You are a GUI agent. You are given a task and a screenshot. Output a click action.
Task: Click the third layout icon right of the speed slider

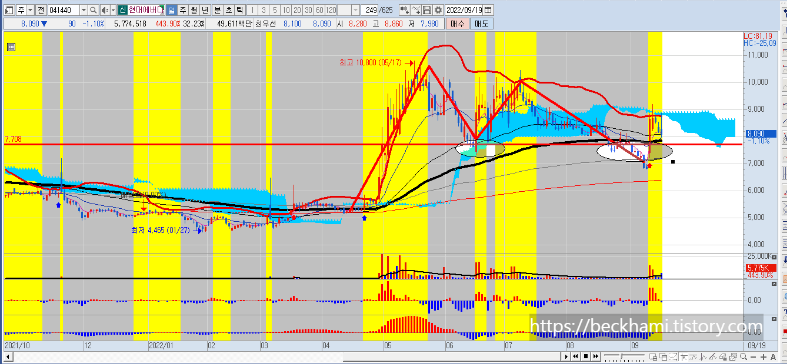point(673,357)
